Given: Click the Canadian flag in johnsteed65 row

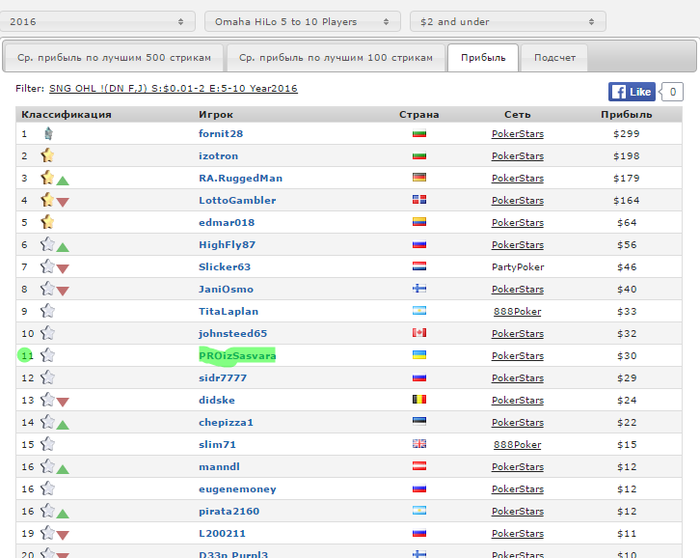Looking at the screenshot, I should pyautogui.click(x=419, y=333).
